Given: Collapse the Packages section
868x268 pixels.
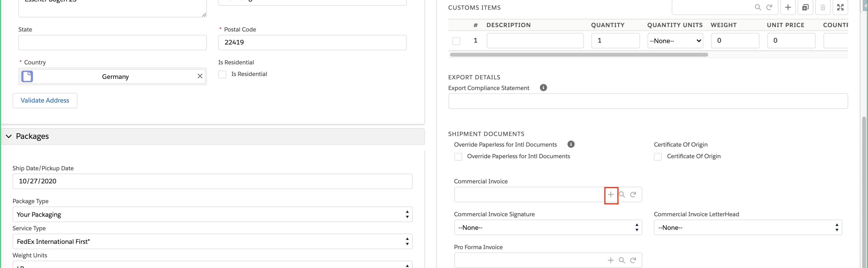Looking at the screenshot, I should pyautogui.click(x=9, y=136).
